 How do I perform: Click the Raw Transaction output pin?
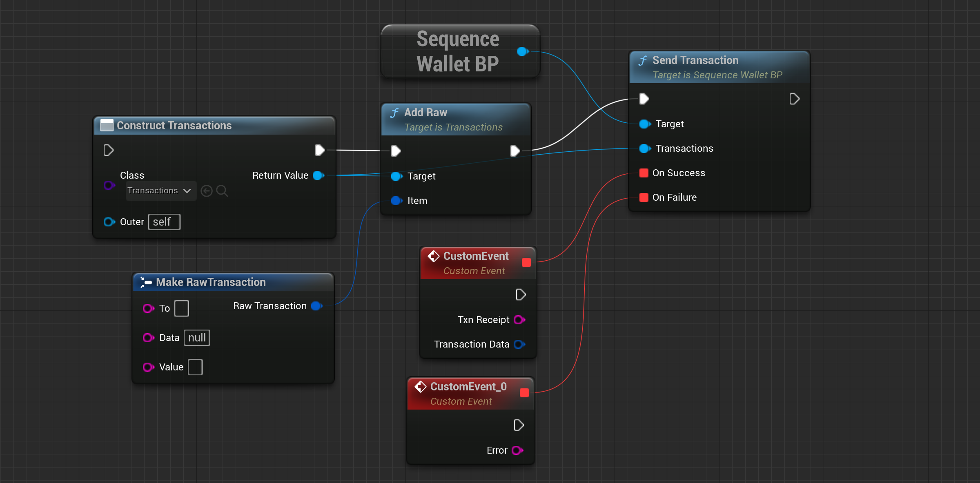pyautogui.click(x=316, y=306)
